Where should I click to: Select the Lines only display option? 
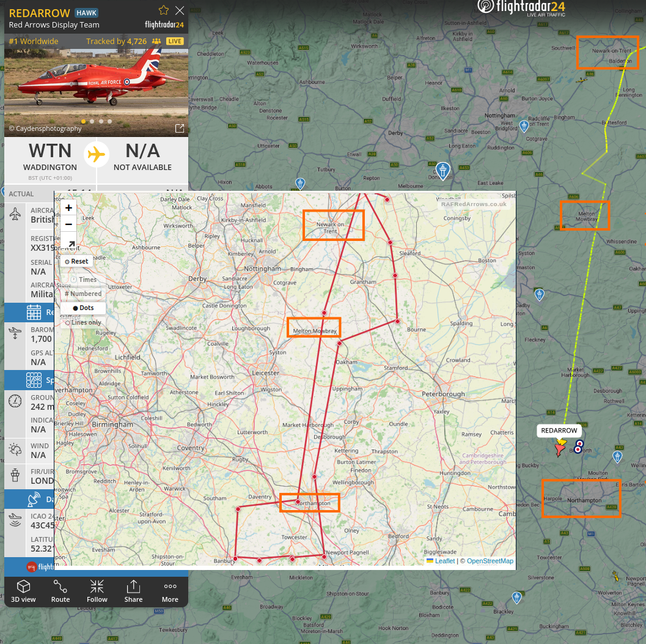83,322
